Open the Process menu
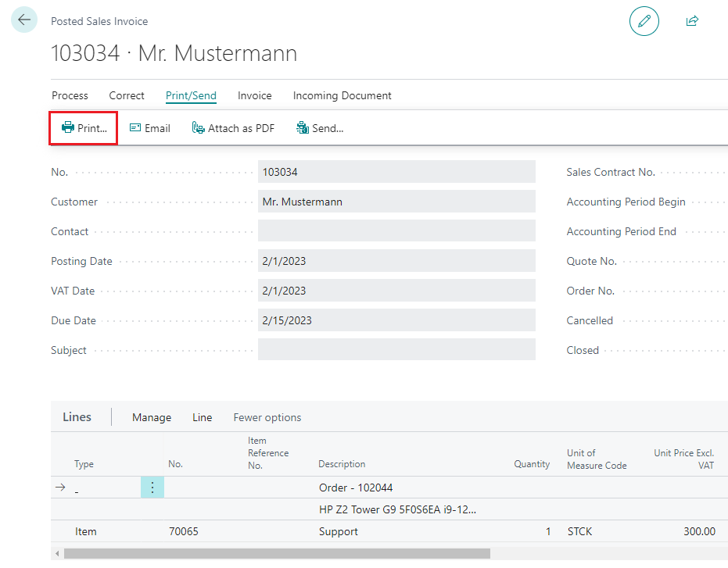Screen dimensions: 728x568 click(70, 95)
